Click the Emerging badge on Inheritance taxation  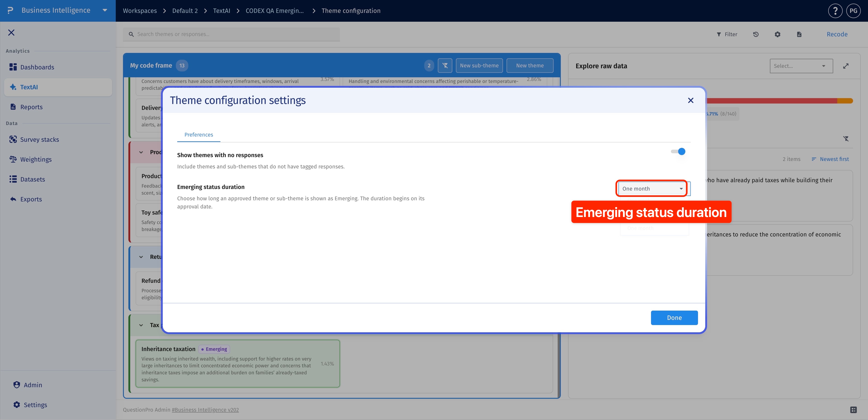(x=214, y=349)
